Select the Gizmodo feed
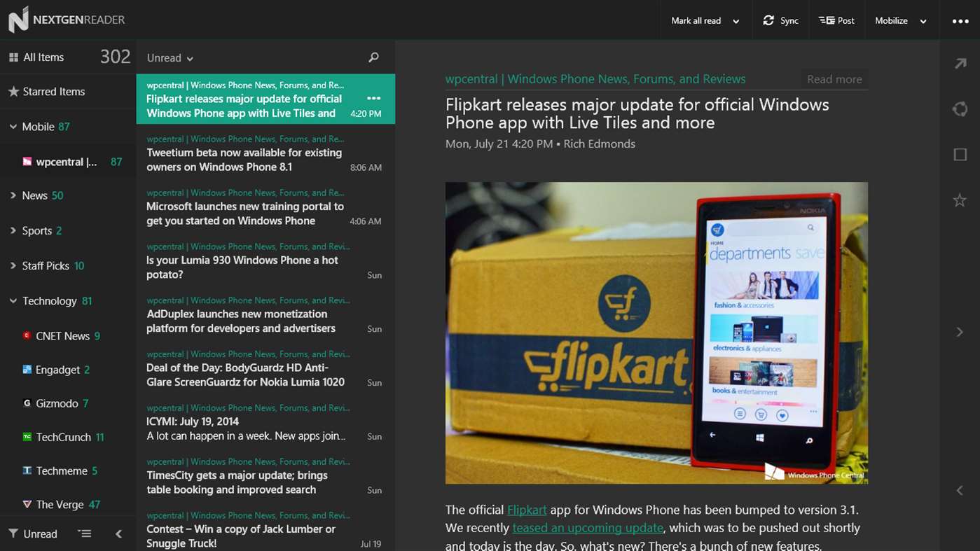980x551 pixels. pos(68,403)
